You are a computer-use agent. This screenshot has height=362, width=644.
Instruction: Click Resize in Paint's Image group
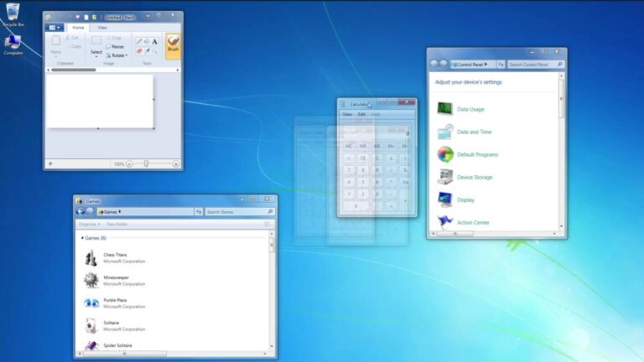(115, 46)
